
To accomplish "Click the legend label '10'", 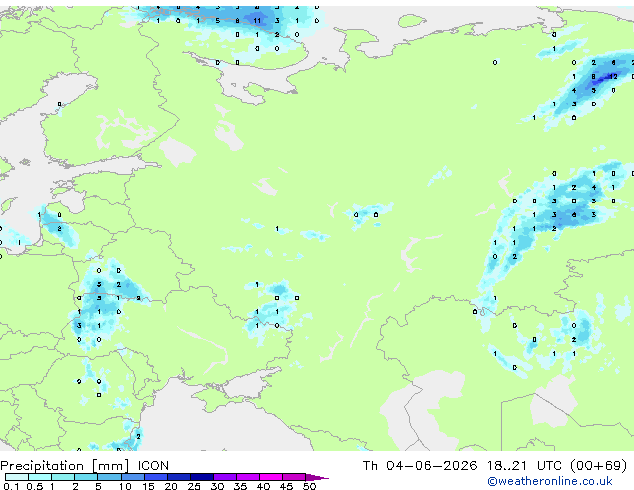I will tap(125, 486).
